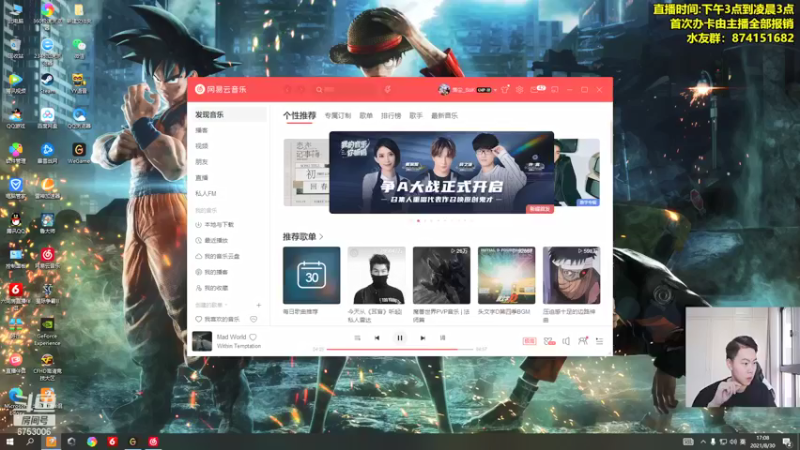Go back with the title bar back arrow
The width and height of the screenshot is (800, 450).
[288, 89]
